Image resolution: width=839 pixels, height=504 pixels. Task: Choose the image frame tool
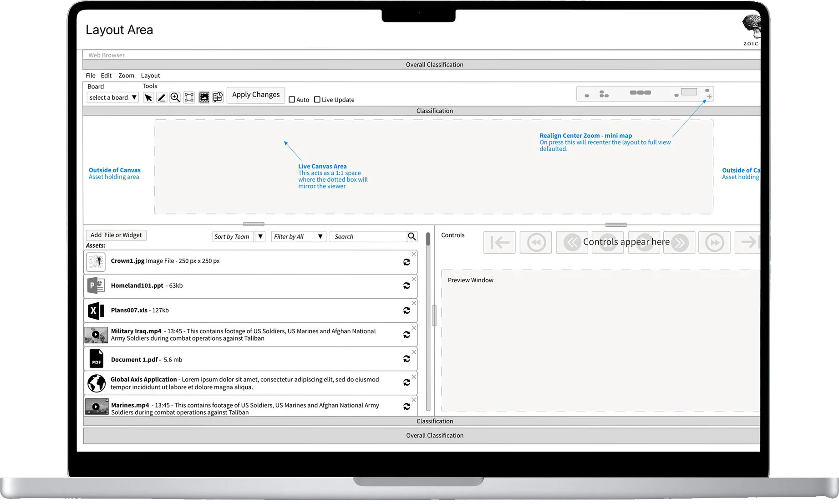point(204,97)
